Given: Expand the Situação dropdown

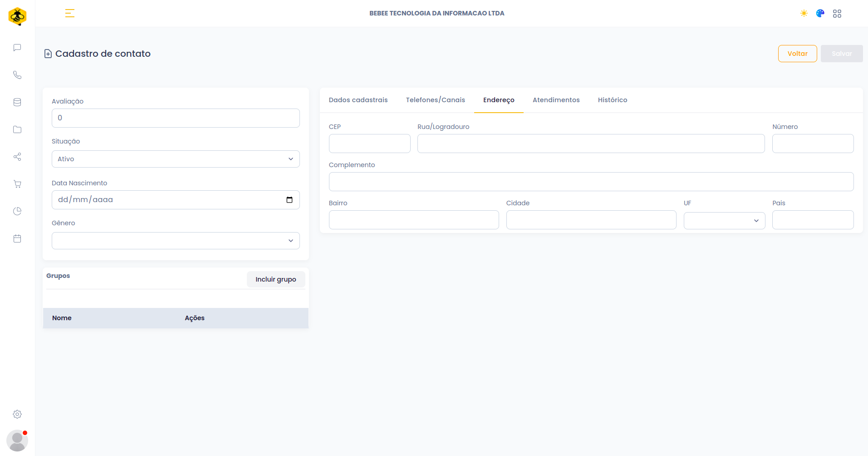Looking at the screenshot, I should [176, 159].
